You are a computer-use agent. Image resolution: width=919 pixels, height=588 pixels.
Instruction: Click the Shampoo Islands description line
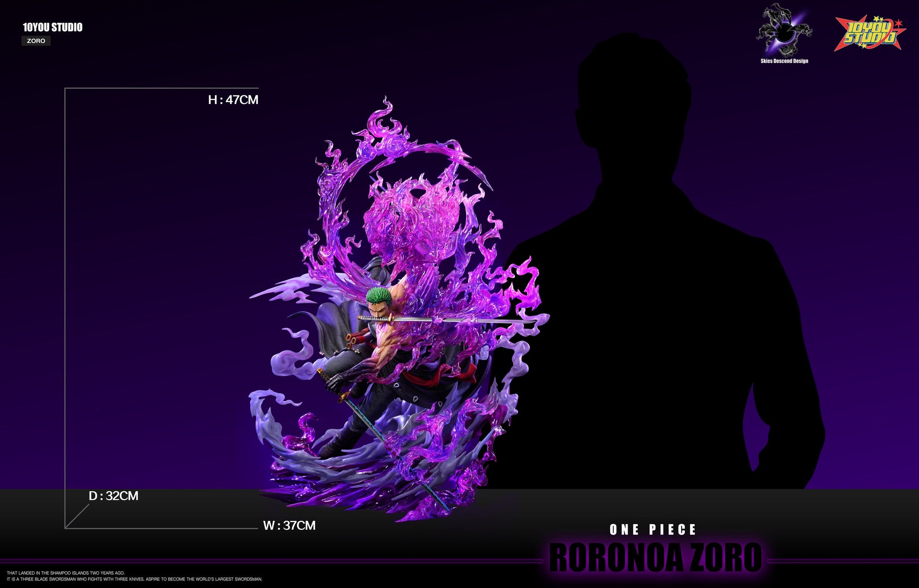pyautogui.click(x=66, y=573)
